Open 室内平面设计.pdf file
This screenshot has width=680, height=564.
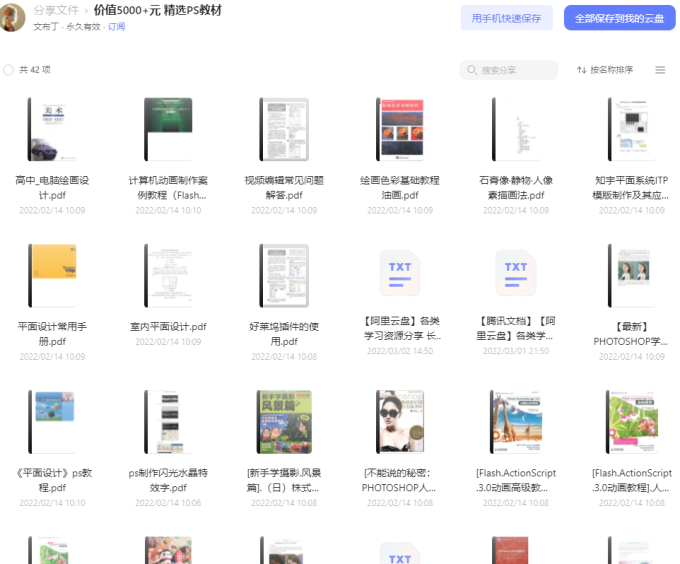pos(168,275)
